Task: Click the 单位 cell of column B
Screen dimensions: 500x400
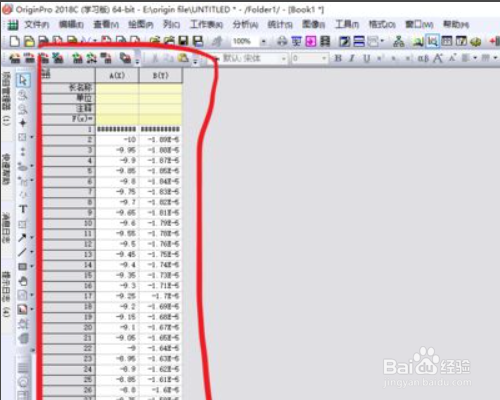Action: click(161, 98)
